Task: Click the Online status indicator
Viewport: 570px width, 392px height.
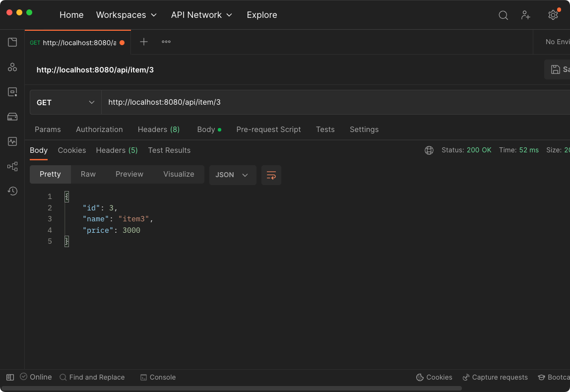Action: (36, 377)
